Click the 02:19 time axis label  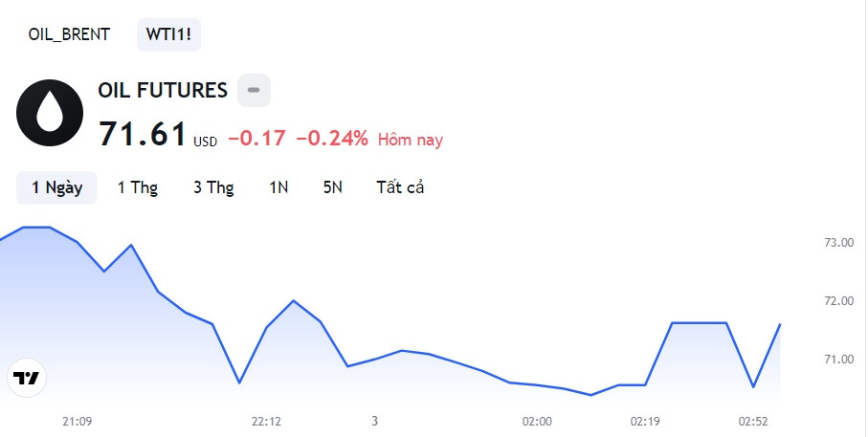645,422
